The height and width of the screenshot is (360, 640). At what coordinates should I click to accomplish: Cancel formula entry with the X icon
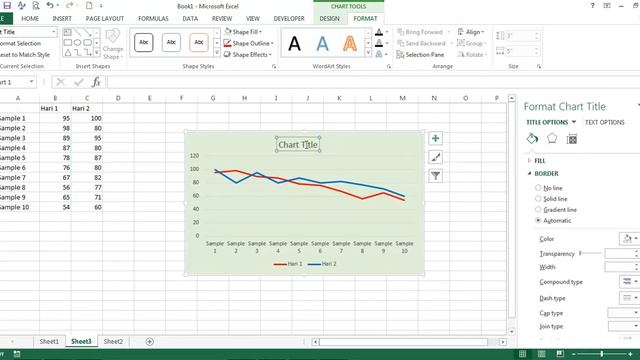click(x=60, y=82)
